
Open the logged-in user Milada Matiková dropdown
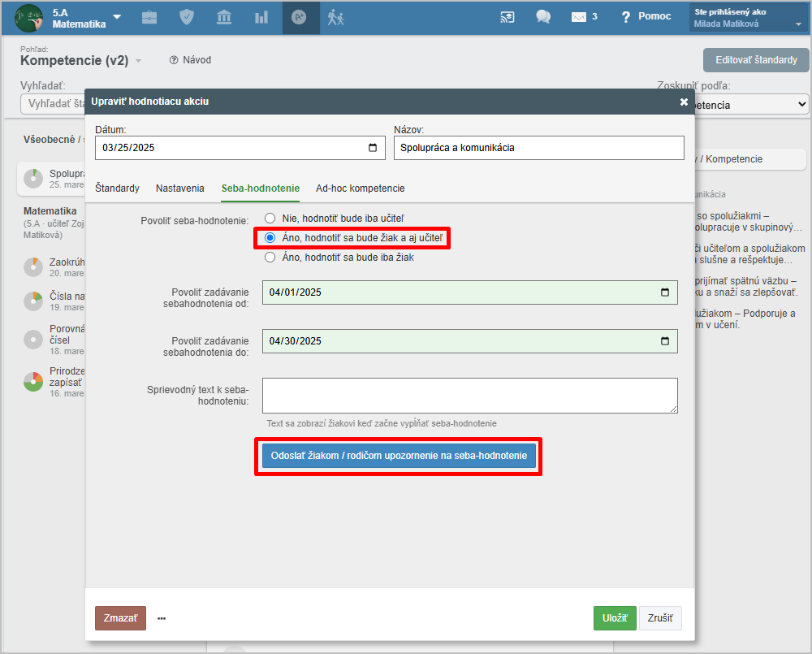click(748, 18)
